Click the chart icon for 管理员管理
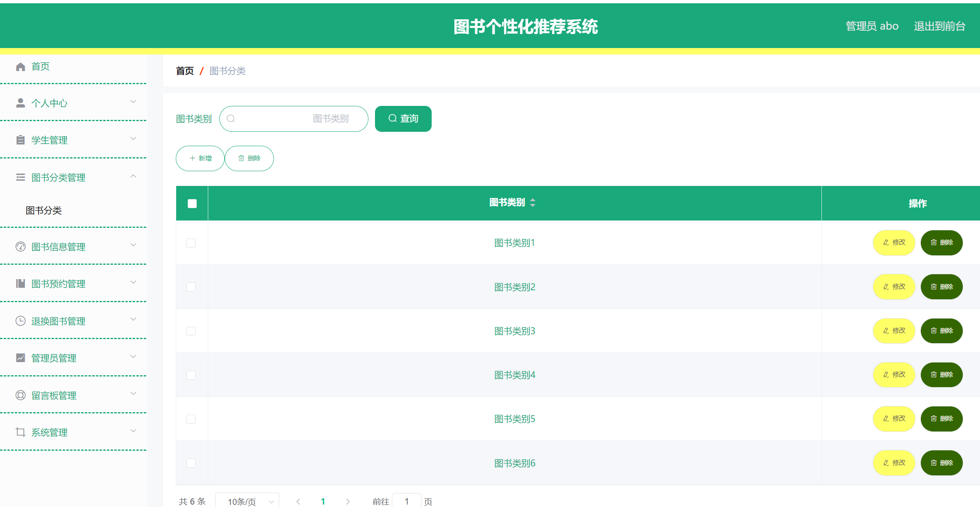 [x=21, y=358]
